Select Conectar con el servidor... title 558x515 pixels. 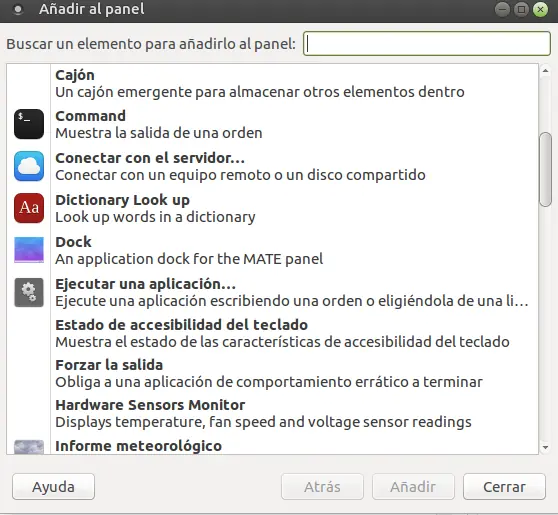click(x=150, y=158)
